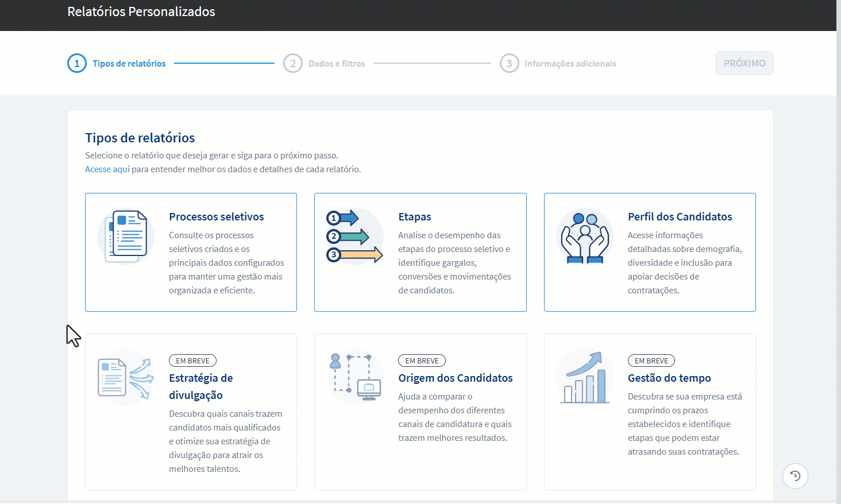Click step 1 circle Tipos de relatórios

click(77, 63)
